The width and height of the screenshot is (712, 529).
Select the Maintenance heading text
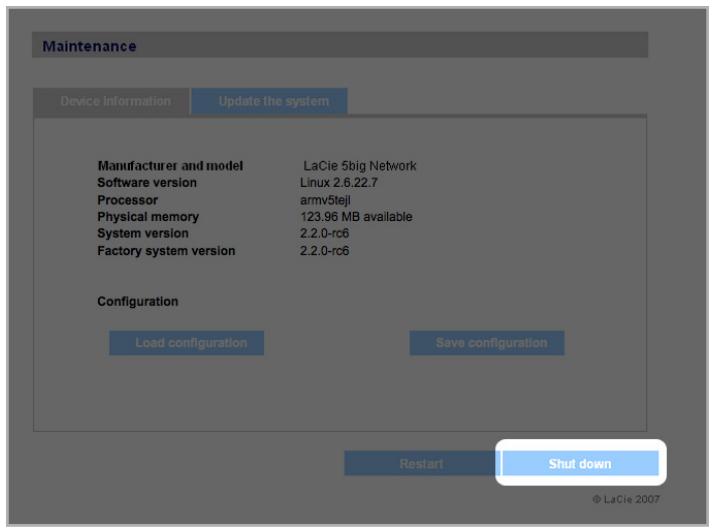[x=89, y=46]
